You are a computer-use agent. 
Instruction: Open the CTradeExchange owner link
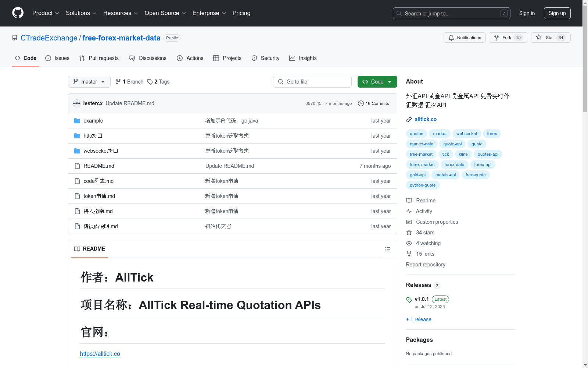click(49, 38)
